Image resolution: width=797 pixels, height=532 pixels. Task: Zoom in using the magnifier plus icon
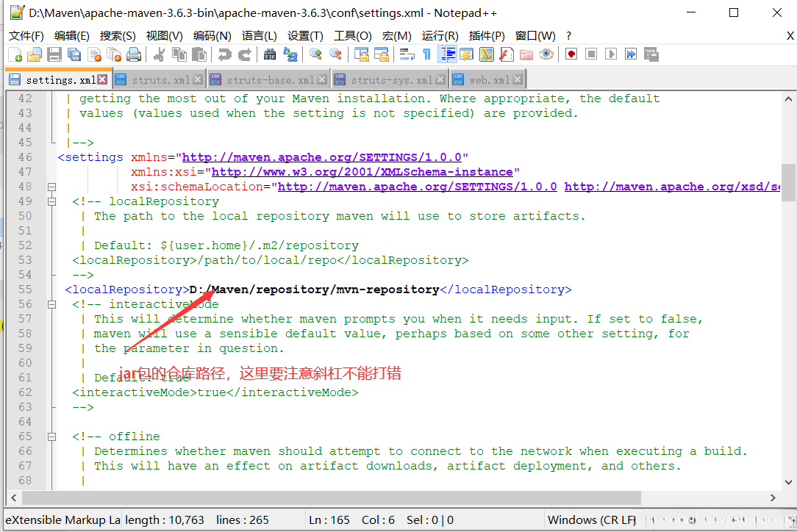(315, 54)
